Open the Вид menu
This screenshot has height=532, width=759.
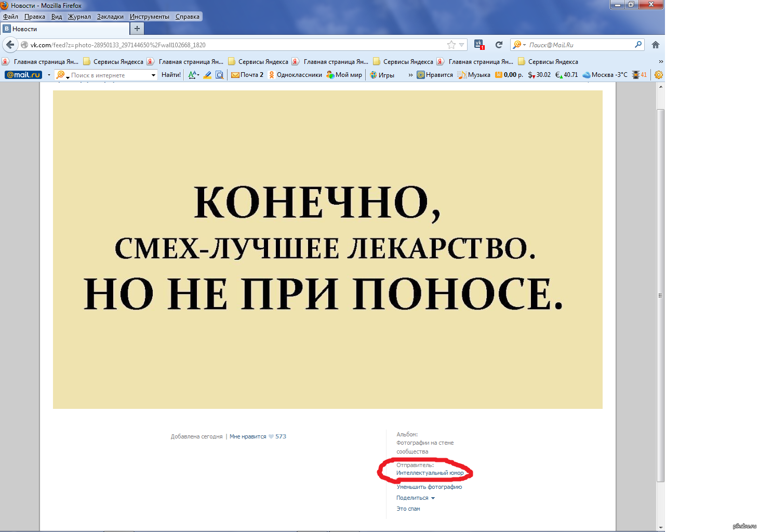[57, 17]
